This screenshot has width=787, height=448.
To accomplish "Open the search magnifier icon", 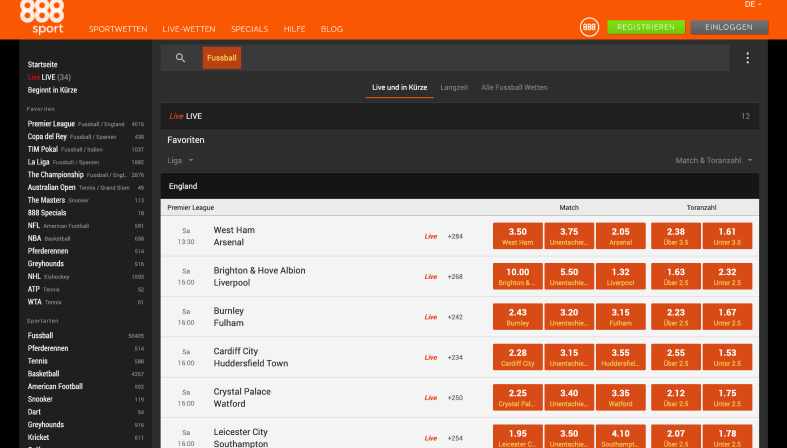I will [181, 58].
